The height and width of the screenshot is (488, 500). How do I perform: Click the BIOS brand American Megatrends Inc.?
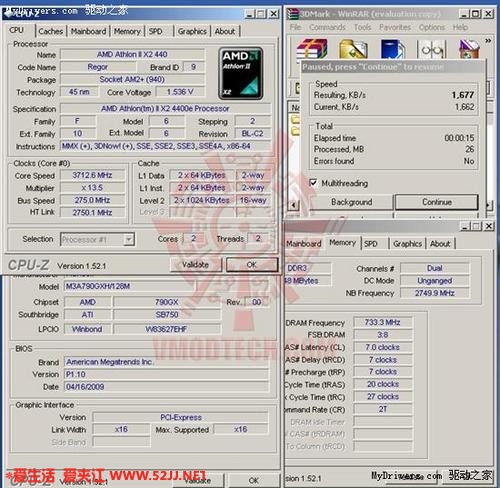click(166, 362)
